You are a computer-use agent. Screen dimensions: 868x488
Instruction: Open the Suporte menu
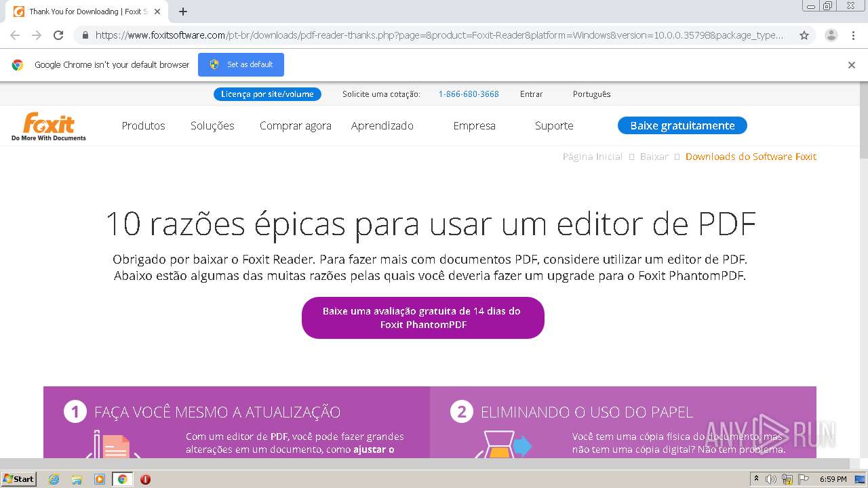[554, 125]
